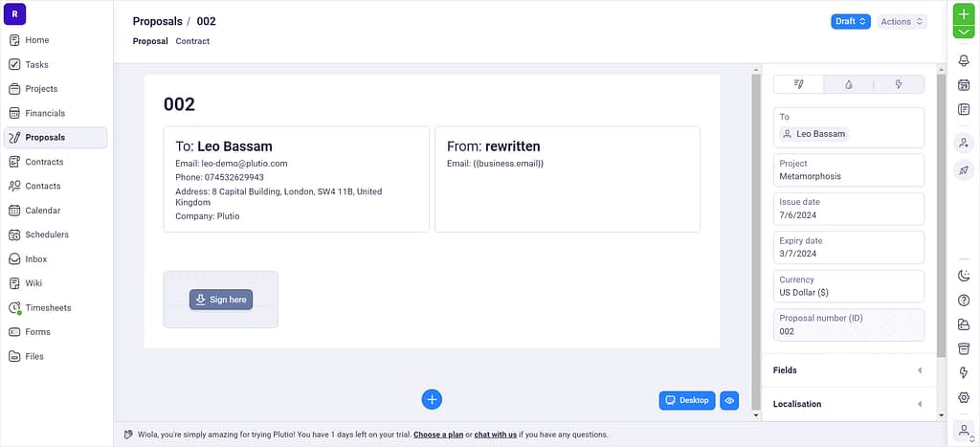Open Wiki in the sidebar

coord(55,283)
